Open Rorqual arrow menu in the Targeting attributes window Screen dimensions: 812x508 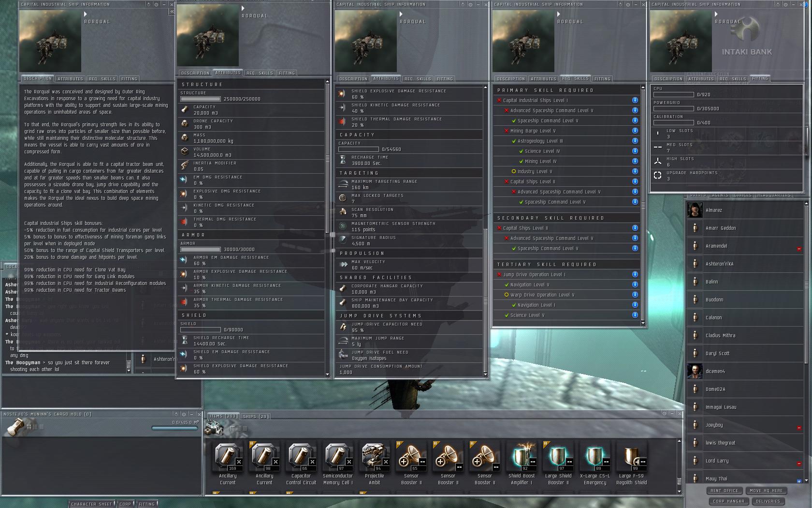point(401,15)
